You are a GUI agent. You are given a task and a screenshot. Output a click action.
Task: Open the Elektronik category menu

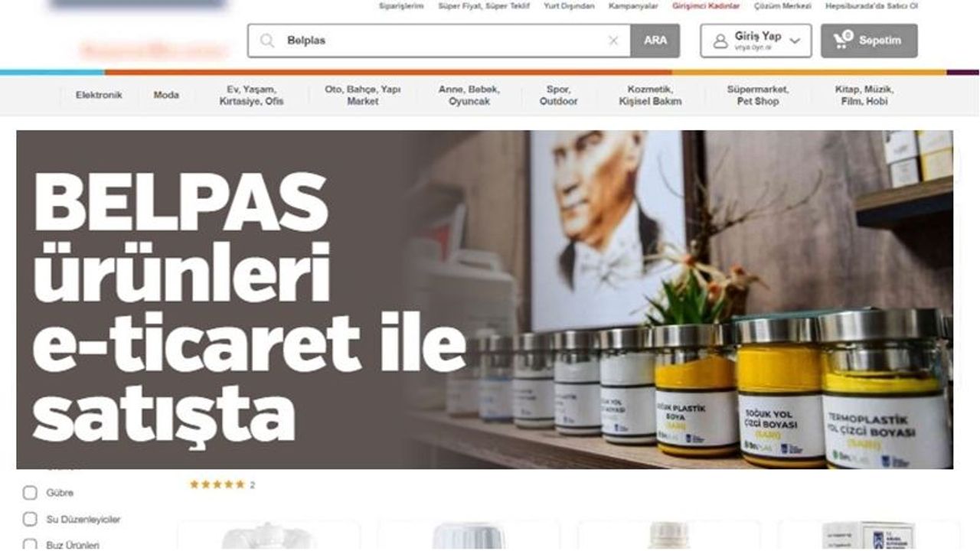point(99,95)
